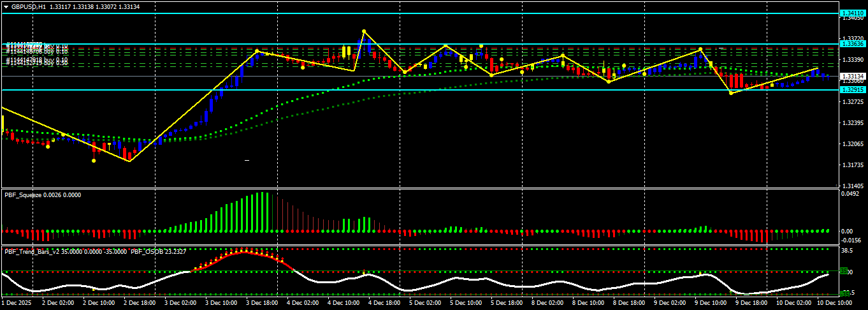Click the -0.0156 squeeze scale value
The height and width of the screenshot is (310, 868).
tap(851, 240)
